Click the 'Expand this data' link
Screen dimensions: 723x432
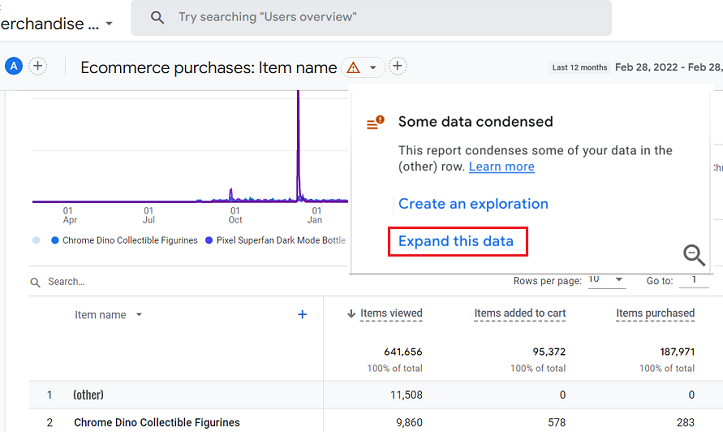tap(456, 241)
